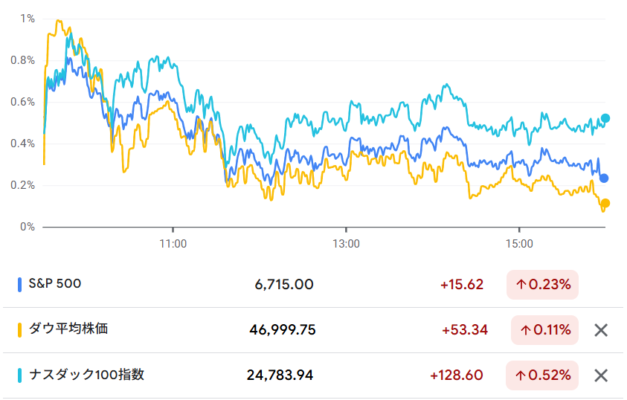Click the ↑0.11% change badge for ダウ平均株価
Image resolution: width=627 pixels, height=400 pixels.
click(x=543, y=330)
